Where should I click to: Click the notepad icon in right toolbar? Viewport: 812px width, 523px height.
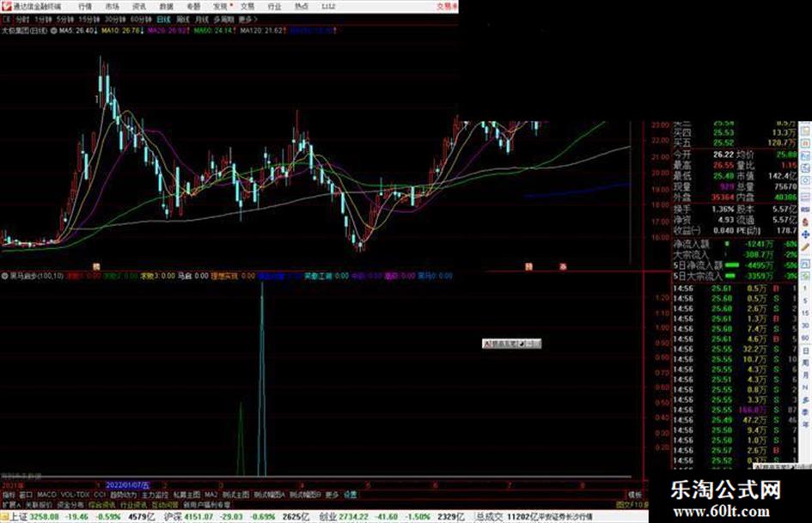click(x=805, y=130)
